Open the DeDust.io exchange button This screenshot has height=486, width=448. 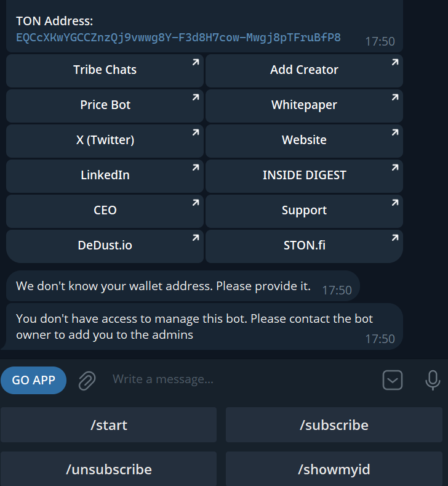[x=105, y=246]
